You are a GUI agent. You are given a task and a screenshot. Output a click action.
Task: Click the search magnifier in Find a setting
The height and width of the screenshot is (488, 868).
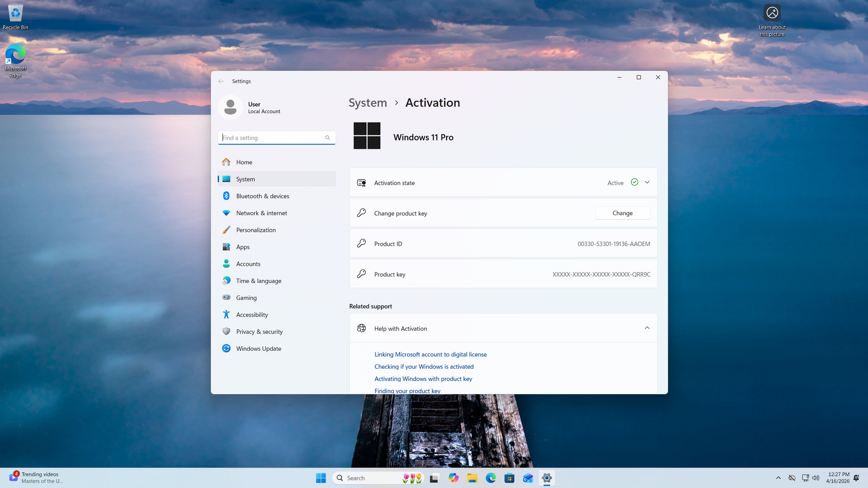tap(328, 138)
